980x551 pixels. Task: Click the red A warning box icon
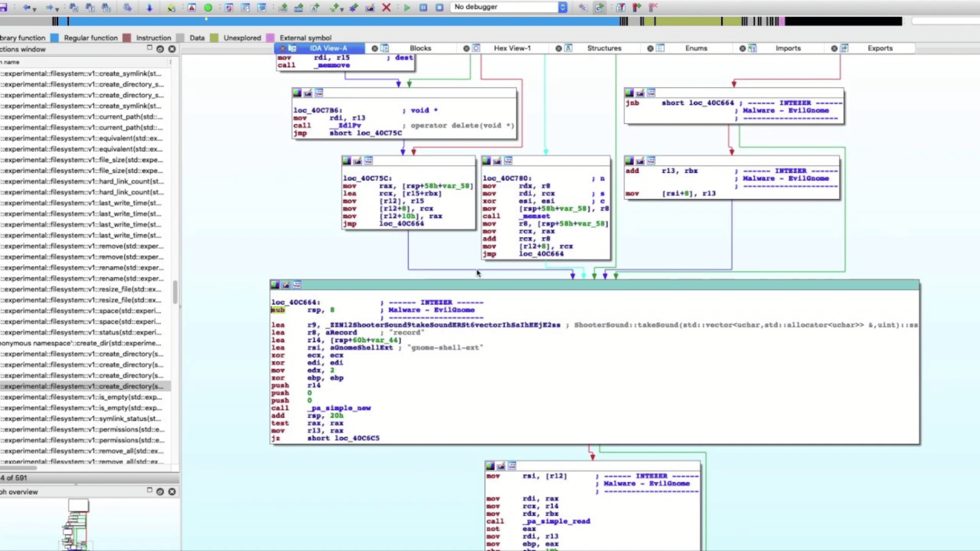coord(192,7)
